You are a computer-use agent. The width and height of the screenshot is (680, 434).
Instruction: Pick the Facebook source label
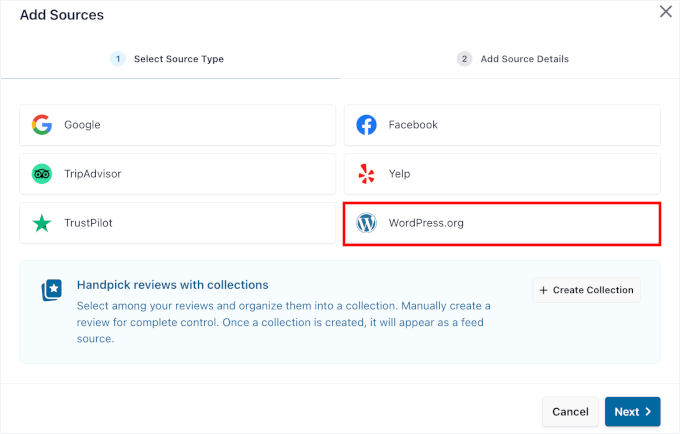click(413, 125)
